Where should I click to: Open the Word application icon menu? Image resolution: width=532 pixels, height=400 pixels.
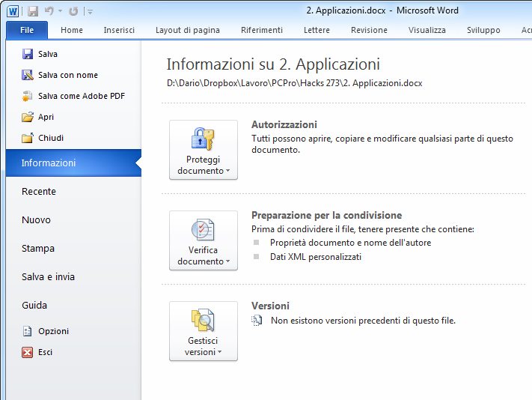(13, 11)
